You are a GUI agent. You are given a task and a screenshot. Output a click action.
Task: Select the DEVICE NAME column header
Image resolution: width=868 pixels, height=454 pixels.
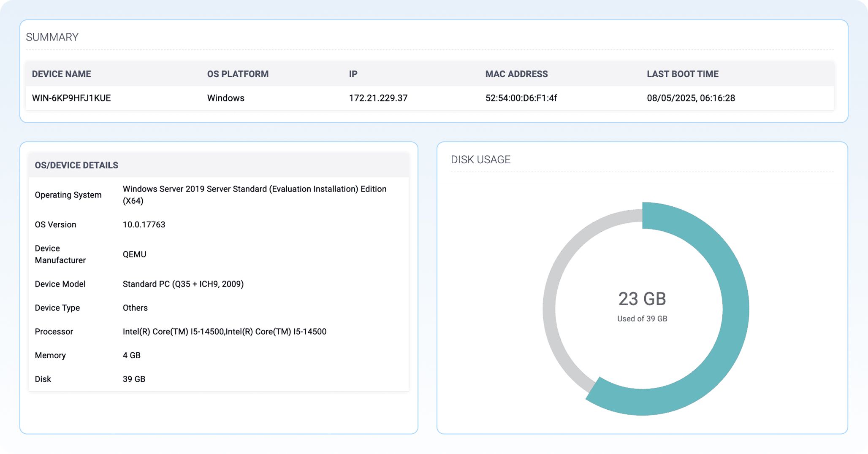(61, 74)
